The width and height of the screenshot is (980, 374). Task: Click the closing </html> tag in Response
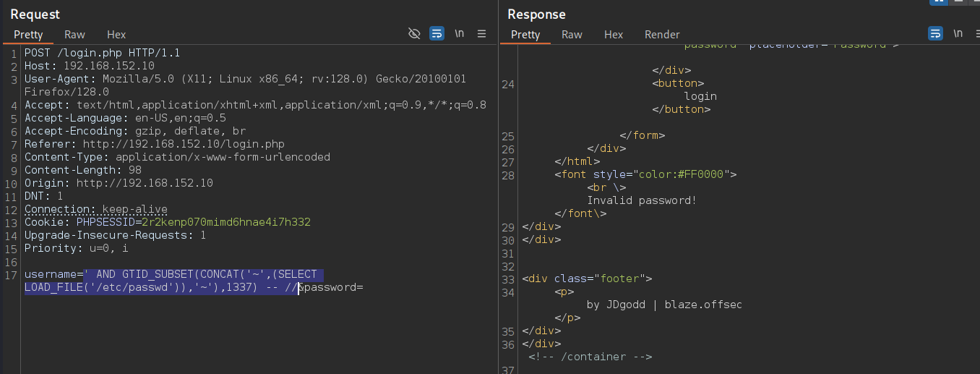click(x=577, y=161)
